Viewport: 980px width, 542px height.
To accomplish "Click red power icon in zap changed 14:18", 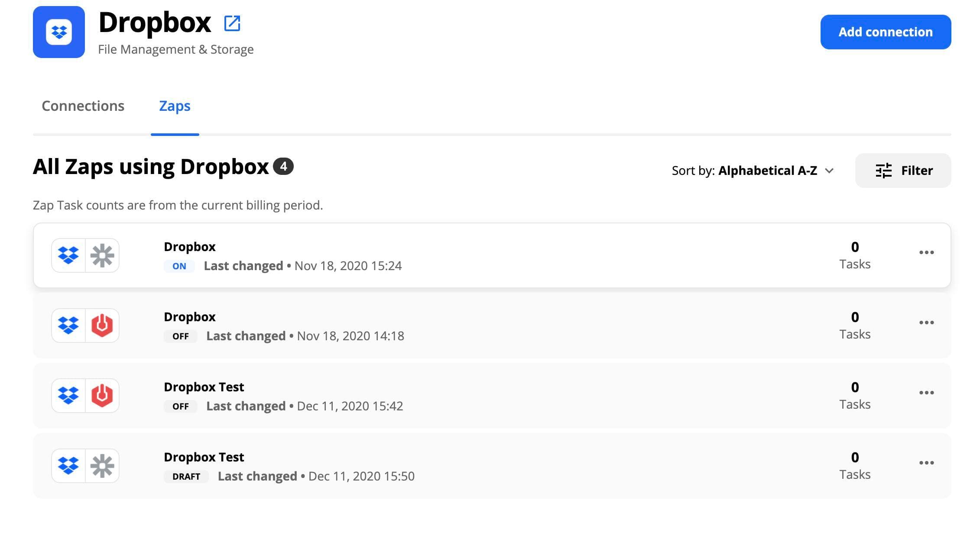I will pyautogui.click(x=102, y=326).
